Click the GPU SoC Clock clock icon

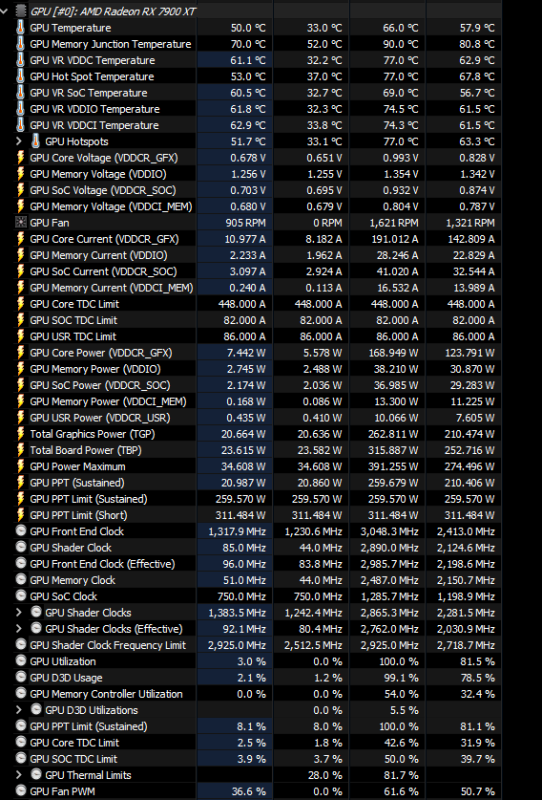click(x=20, y=596)
